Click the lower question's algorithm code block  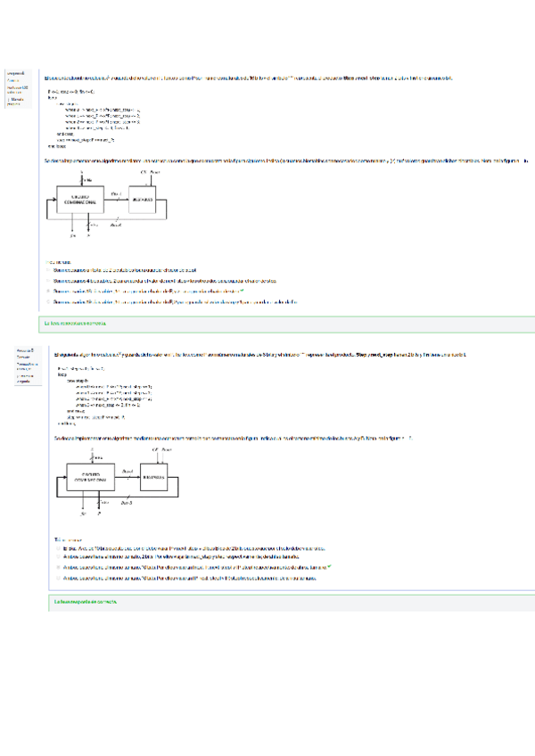[105, 396]
